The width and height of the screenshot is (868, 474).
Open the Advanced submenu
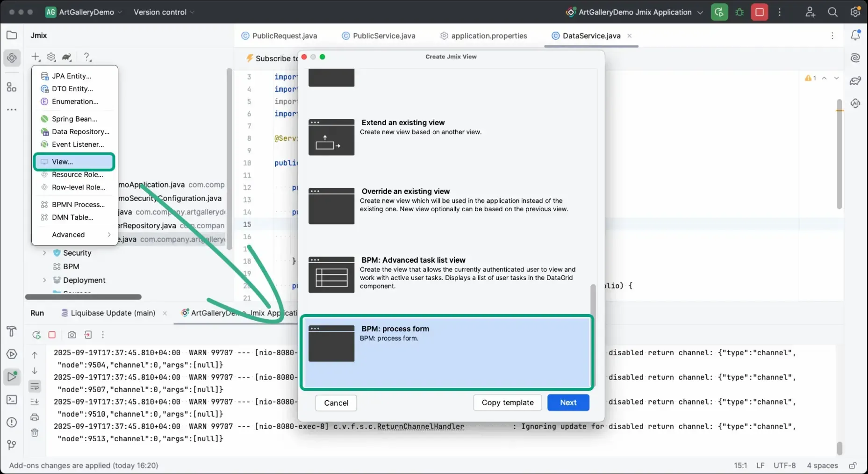coord(75,235)
